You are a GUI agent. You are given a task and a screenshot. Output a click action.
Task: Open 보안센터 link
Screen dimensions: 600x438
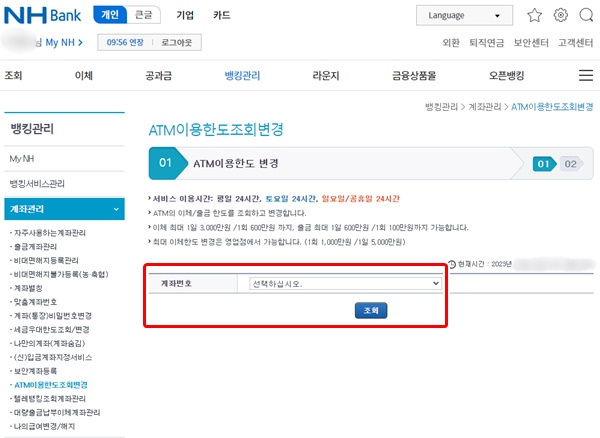click(x=531, y=42)
